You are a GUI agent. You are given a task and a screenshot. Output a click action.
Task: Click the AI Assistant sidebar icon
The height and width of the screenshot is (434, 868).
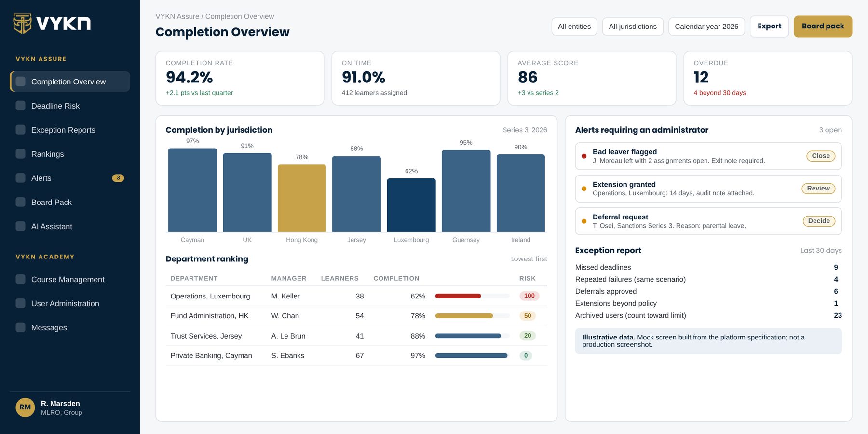tap(20, 226)
